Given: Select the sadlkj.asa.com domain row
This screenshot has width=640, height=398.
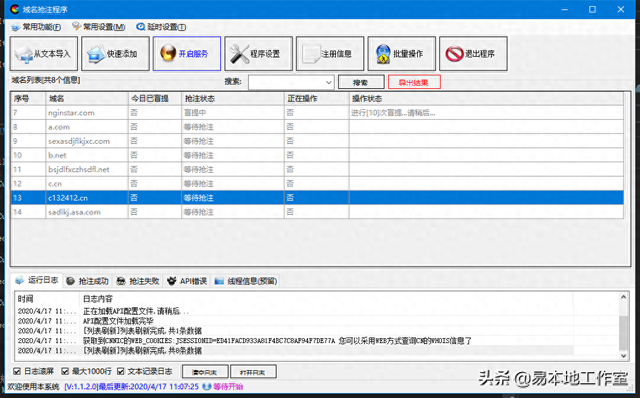Looking at the screenshot, I should coord(317,212).
